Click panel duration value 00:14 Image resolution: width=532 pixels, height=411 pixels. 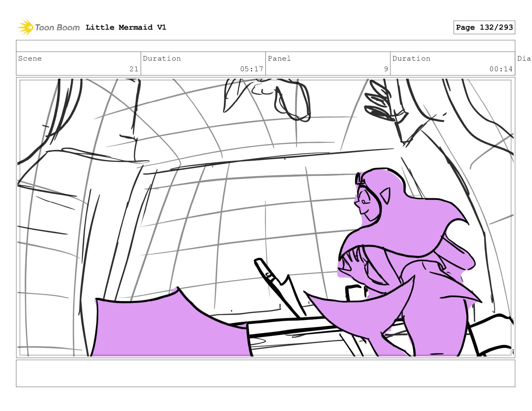pos(501,69)
